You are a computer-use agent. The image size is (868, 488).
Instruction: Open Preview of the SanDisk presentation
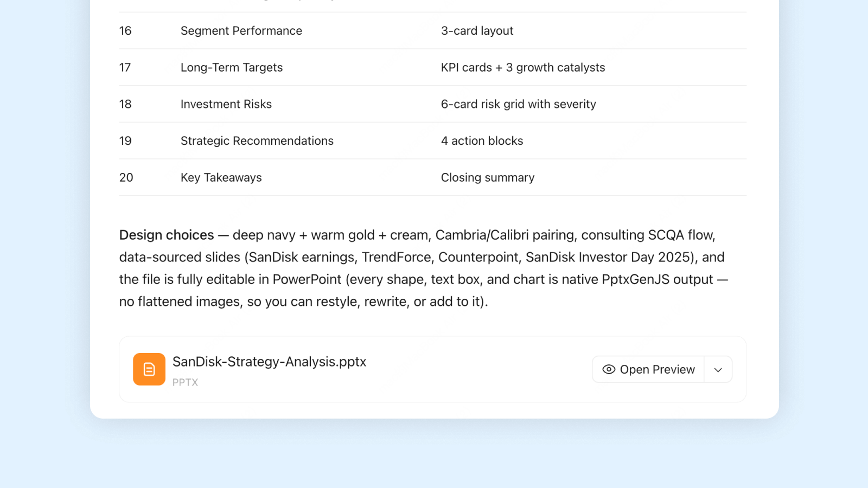(x=648, y=369)
